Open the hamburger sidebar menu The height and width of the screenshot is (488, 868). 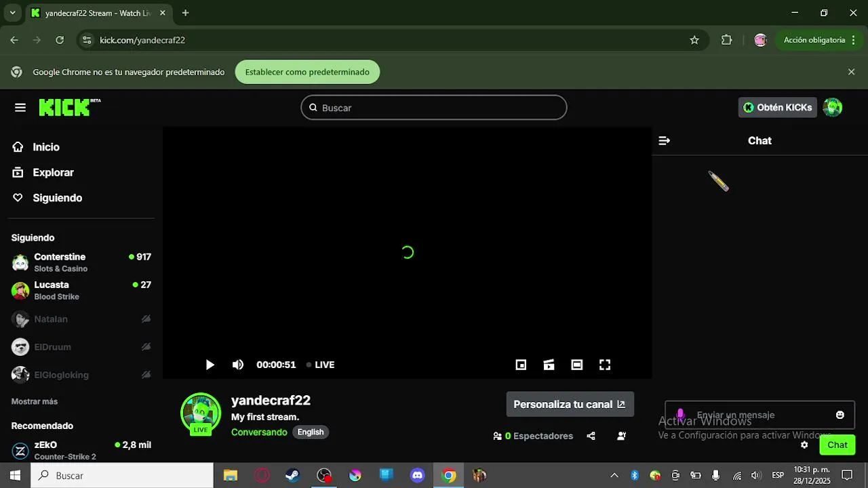(20, 108)
